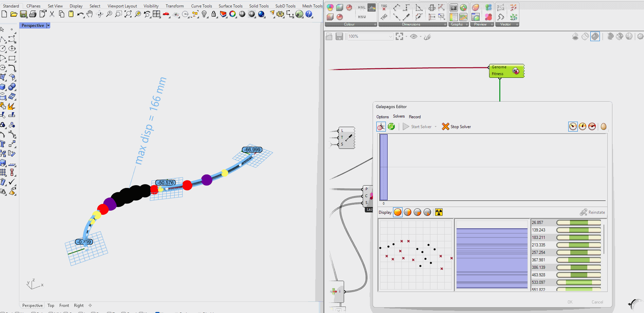644x313 pixels.
Task: Click the radioactive display icon
Action: (439, 212)
